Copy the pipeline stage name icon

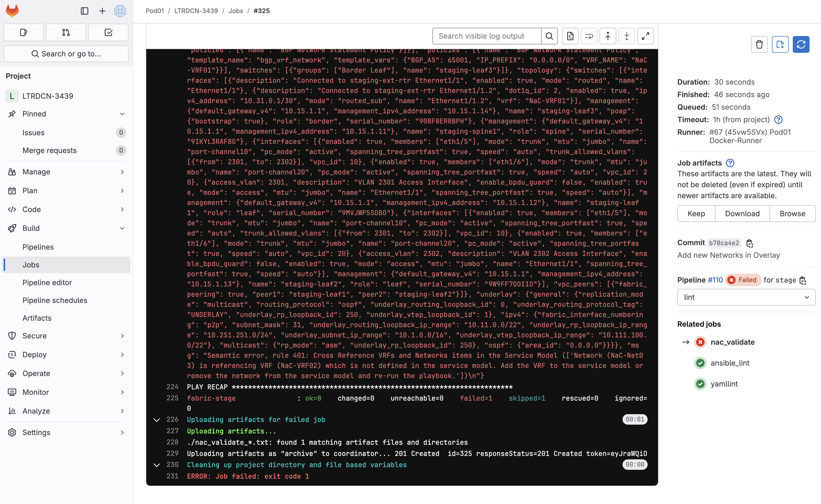click(803, 280)
